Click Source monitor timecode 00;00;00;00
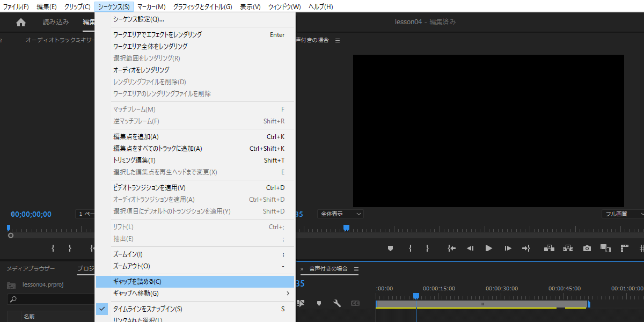Viewport: 644px width, 322px height. coord(31,214)
